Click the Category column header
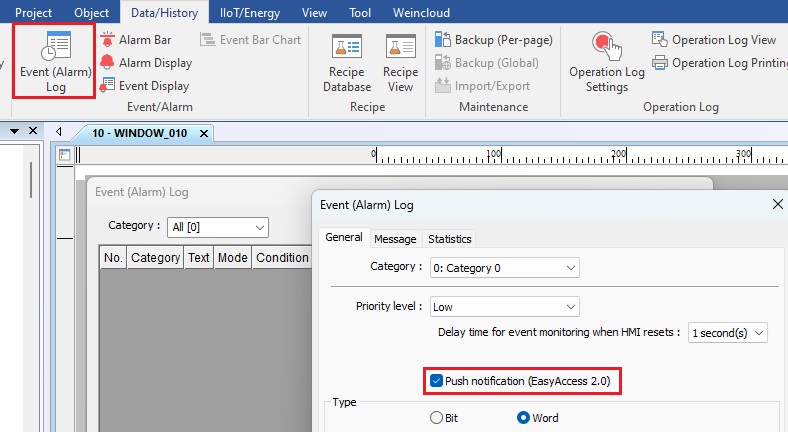Image resolution: width=788 pixels, height=432 pixels. coord(155,257)
